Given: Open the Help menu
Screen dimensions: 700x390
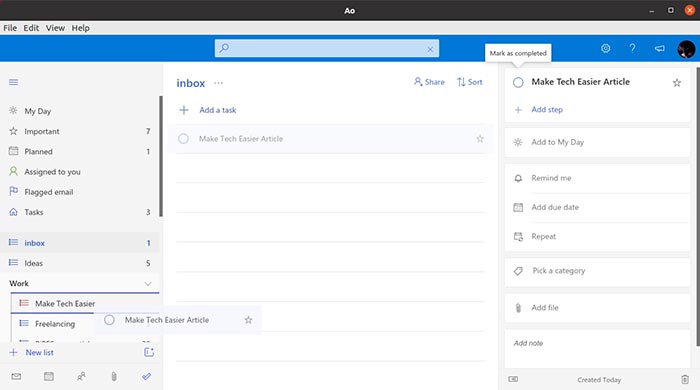Looking at the screenshot, I should point(81,28).
